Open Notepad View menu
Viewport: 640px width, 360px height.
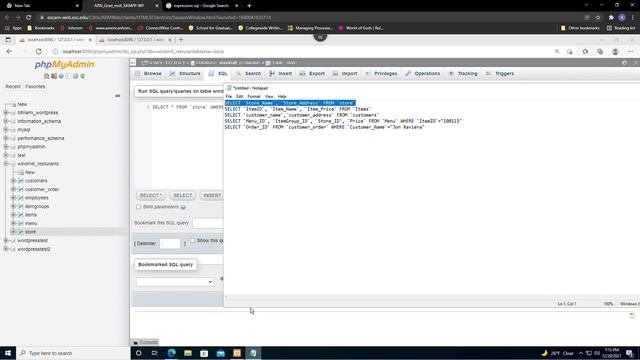(269, 96)
